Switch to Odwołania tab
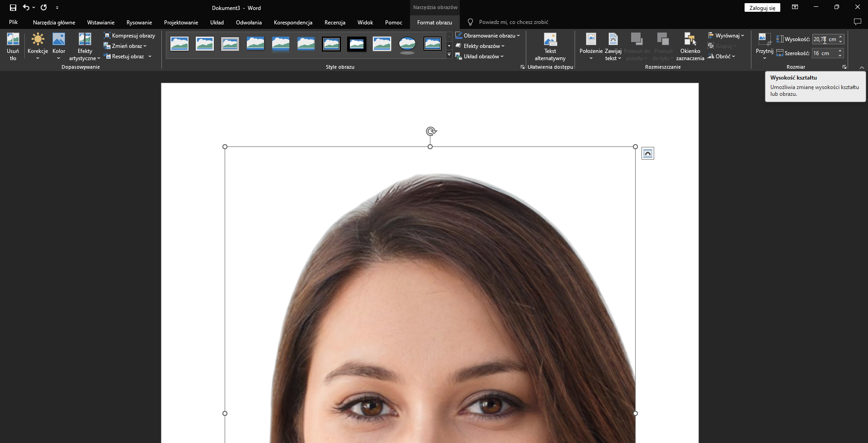Image resolution: width=868 pixels, height=443 pixels. tap(249, 22)
